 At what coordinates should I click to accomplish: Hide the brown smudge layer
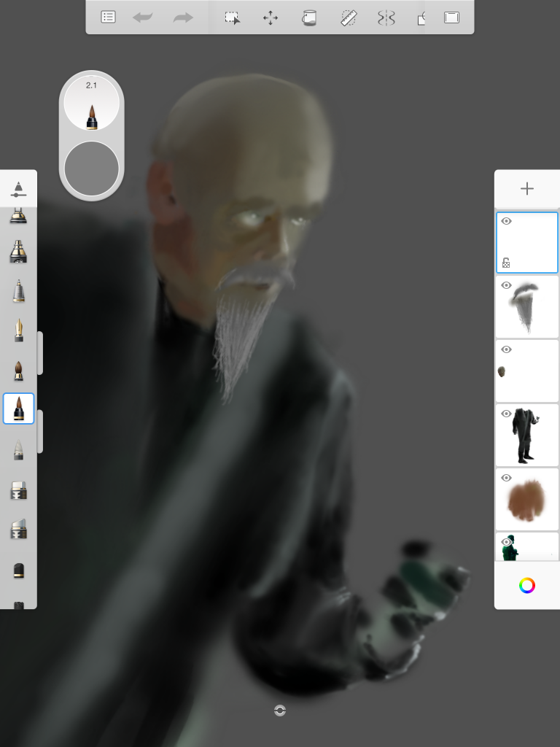tap(506, 478)
